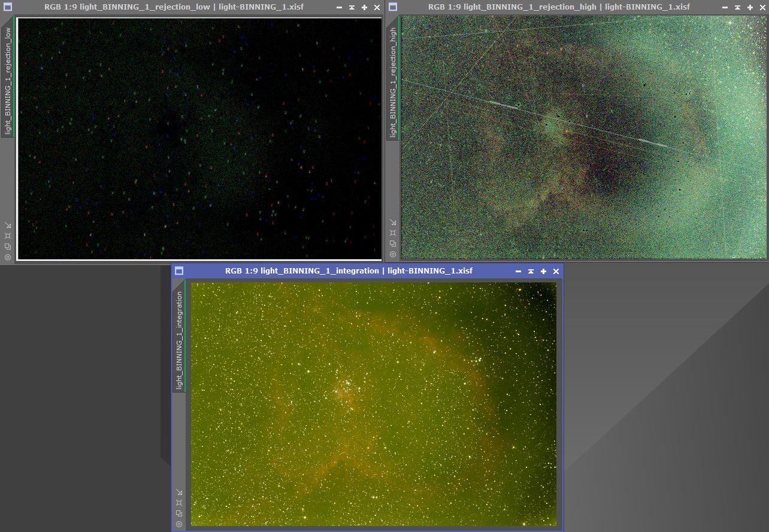The image size is (769, 532).
Task: Select the light_BINNING_1_rejection_high vertical view tab
Action: [x=393, y=77]
